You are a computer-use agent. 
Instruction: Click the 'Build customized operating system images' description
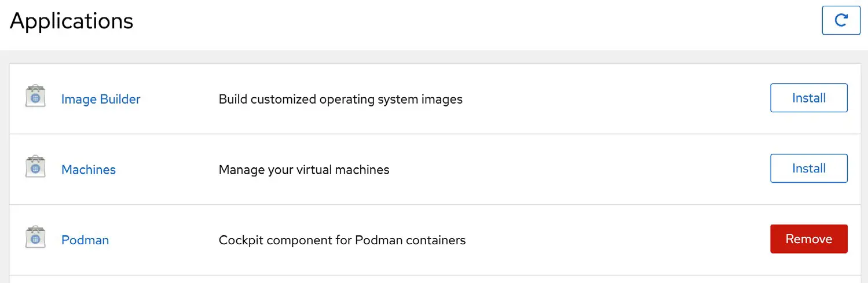click(x=340, y=100)
